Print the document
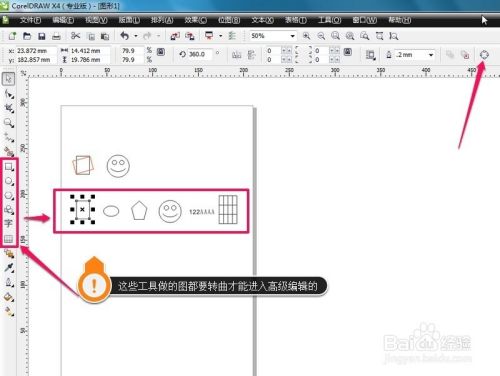Screen dimensions: 500x376 pyautogui.click(x=56, y=36)
